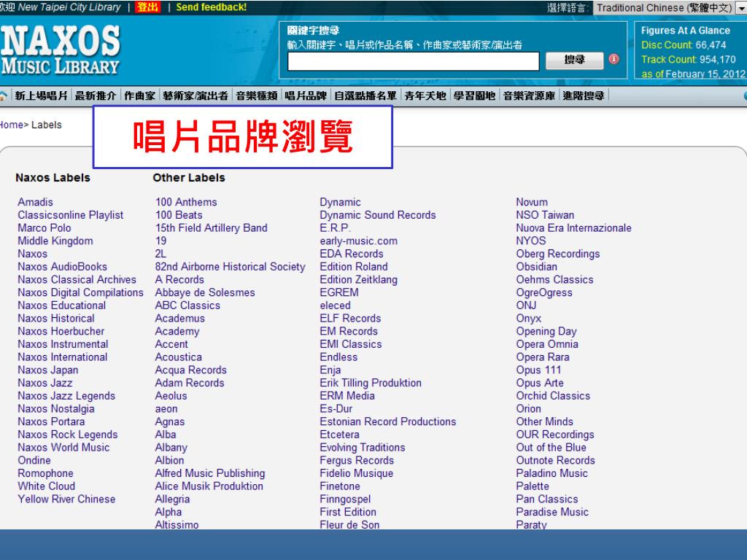The width and height of the screenshot is (747, 560).
Task: Open the Alice Musik Produktion label
Action: [x=209, y=486]
